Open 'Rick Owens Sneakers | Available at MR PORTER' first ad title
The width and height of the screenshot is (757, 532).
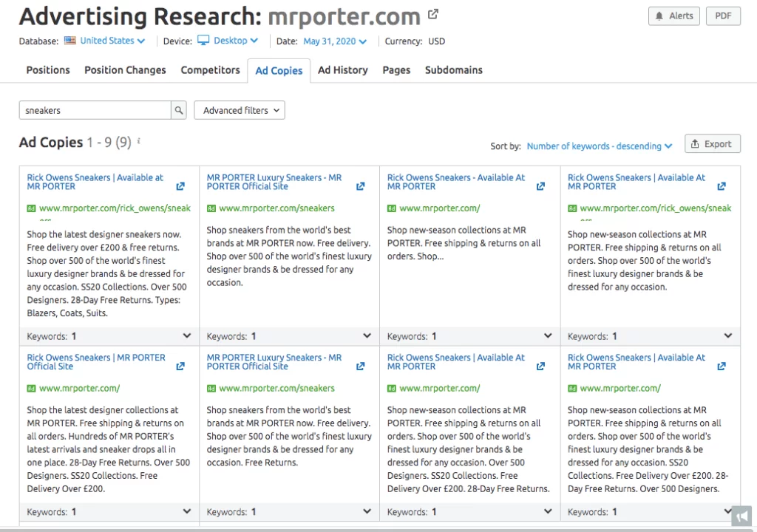[95, 182]
